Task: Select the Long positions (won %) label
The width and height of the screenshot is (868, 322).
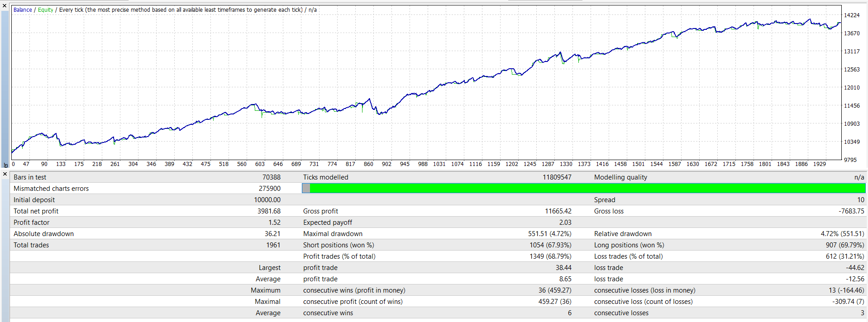Action: [629, 245]
